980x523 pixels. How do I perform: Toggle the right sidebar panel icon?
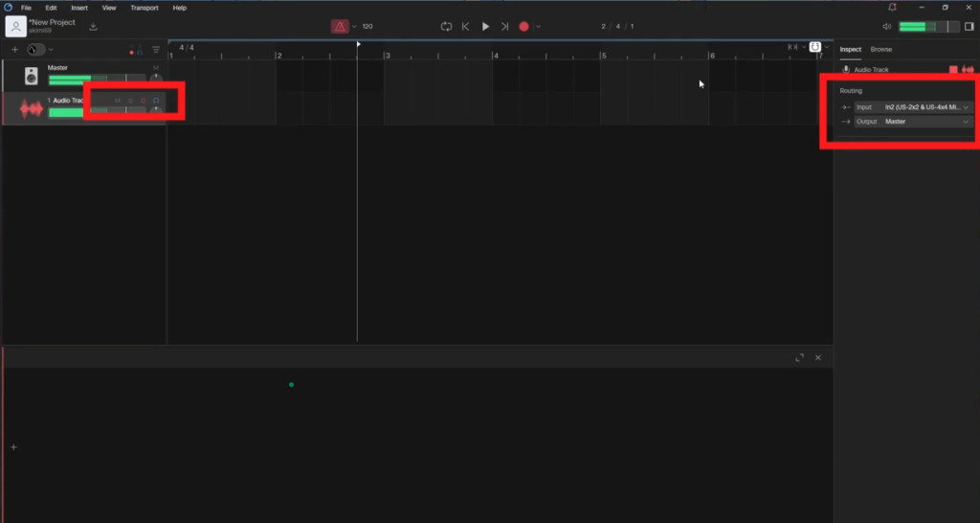[x=969, y=27]
